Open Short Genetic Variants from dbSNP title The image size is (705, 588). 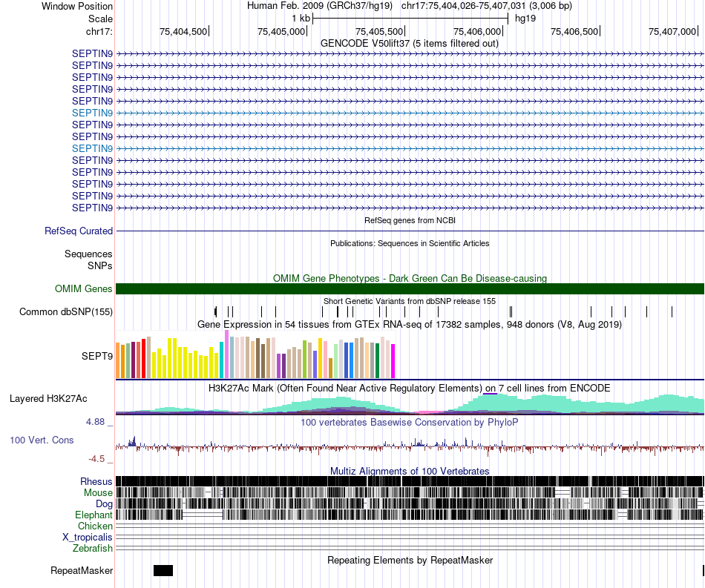410,301
